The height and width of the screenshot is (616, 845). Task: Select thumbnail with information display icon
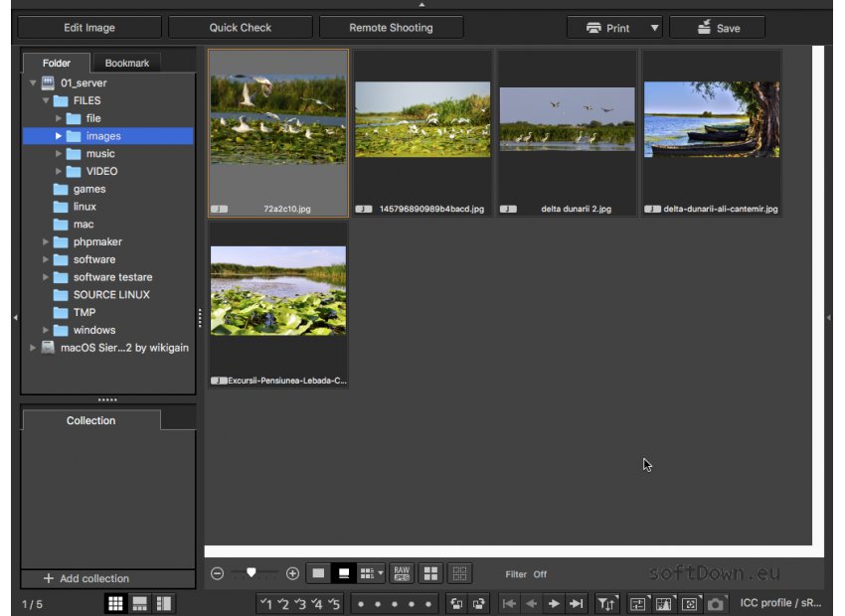(x=343, y=573)
